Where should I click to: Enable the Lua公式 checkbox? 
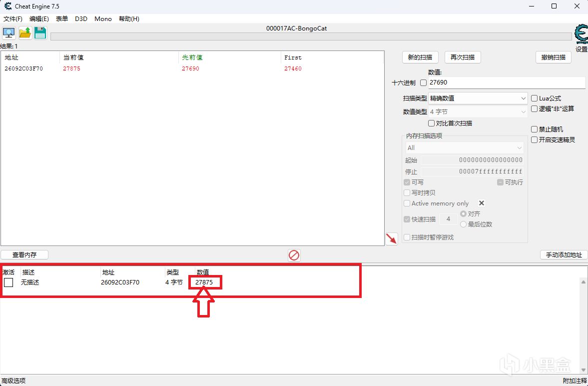pyautogui.click(x=535, y=98)
